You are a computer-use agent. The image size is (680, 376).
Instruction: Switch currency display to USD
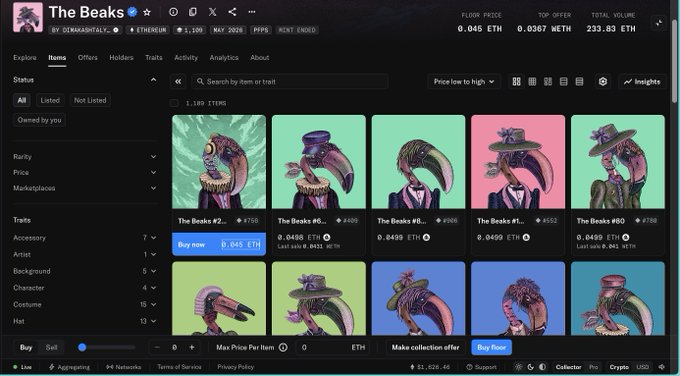[x=642, y=367]
